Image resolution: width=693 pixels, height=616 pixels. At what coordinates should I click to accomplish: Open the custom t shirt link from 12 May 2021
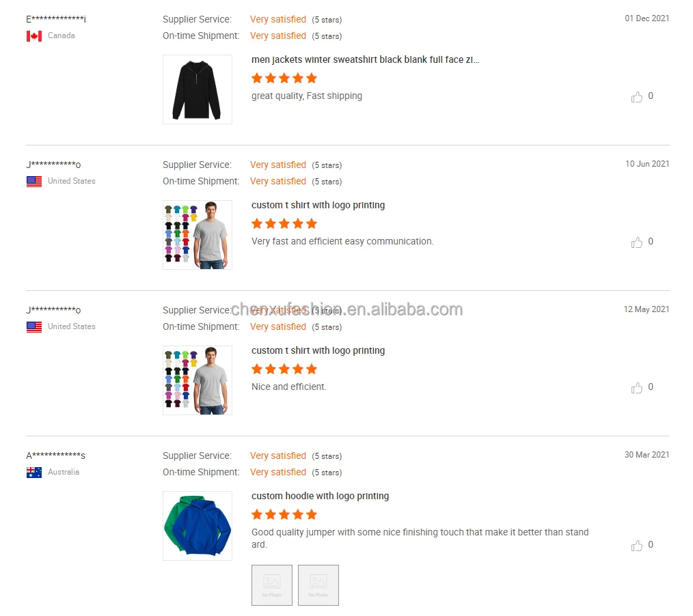pyautogui.click(x=318, y=351)
